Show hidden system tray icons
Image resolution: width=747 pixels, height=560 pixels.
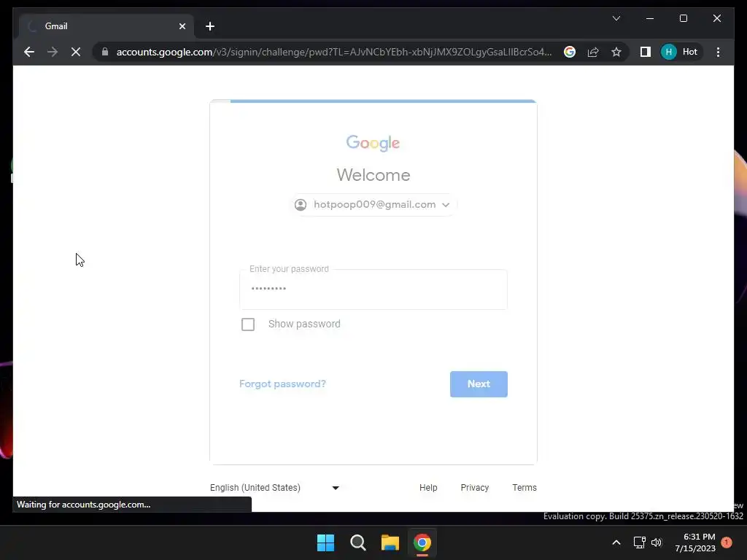tap(616, 542)
